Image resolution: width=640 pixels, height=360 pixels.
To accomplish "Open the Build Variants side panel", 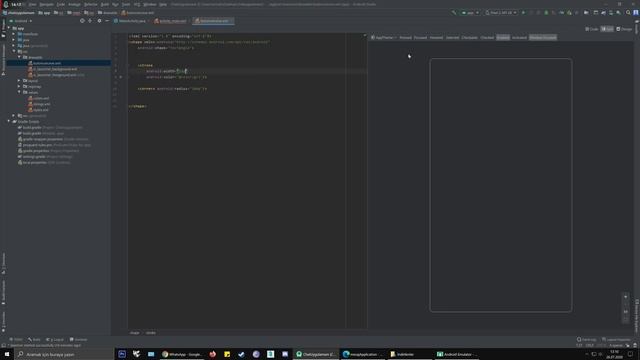I will tap(3, 293).
